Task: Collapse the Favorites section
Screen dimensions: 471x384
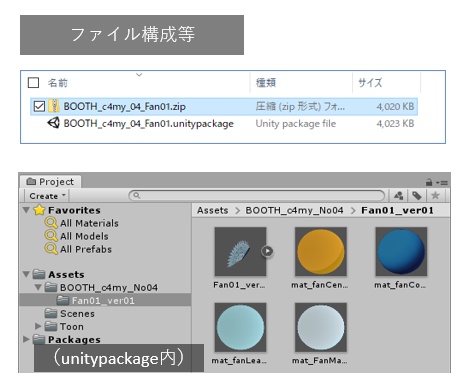Action: point(26,210)
